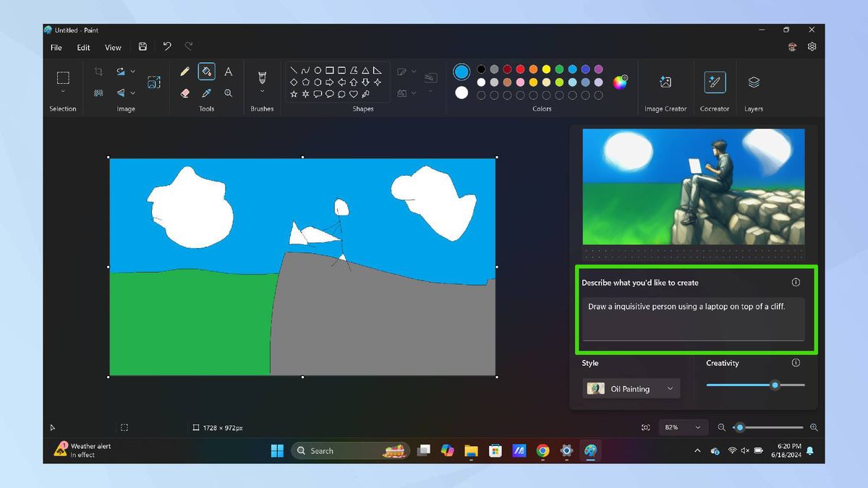Click the Describe what you'd like to create info icon
This screenshot has width=868, height=488.
[796, 283]
